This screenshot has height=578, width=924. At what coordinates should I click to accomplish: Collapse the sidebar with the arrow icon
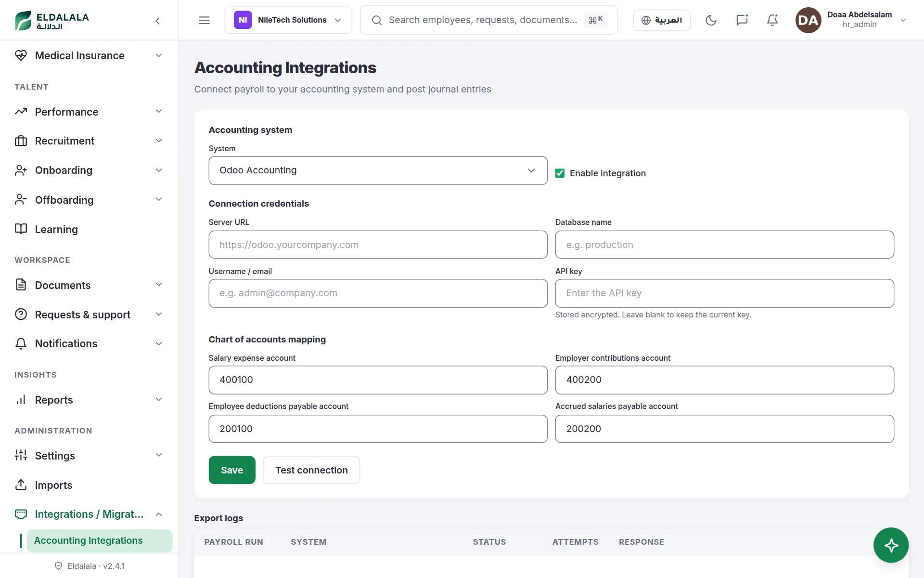(x=157, y=21)
